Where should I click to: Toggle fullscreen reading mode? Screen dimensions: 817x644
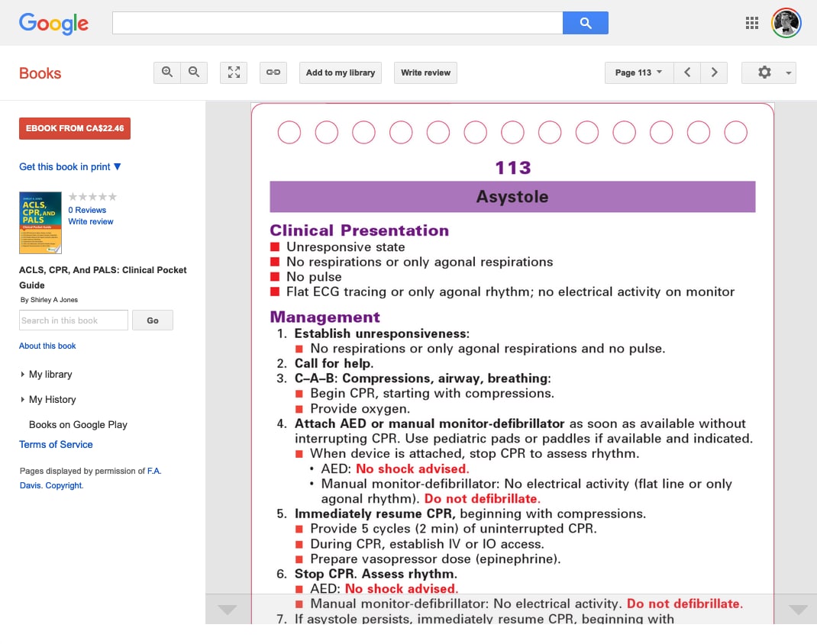click(x=234, y=72)
